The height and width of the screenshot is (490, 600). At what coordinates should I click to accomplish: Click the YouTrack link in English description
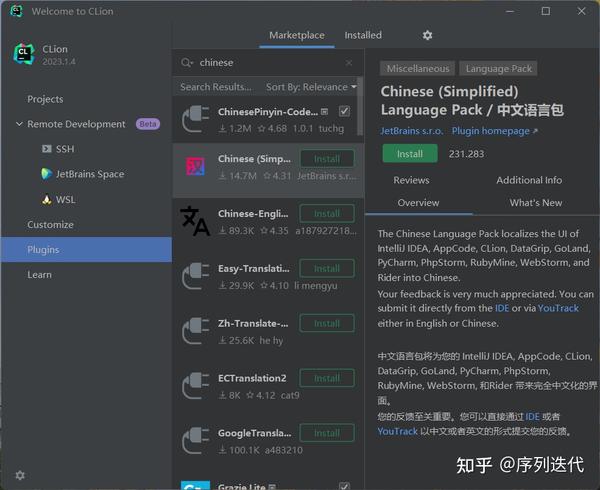coord(558,308)
